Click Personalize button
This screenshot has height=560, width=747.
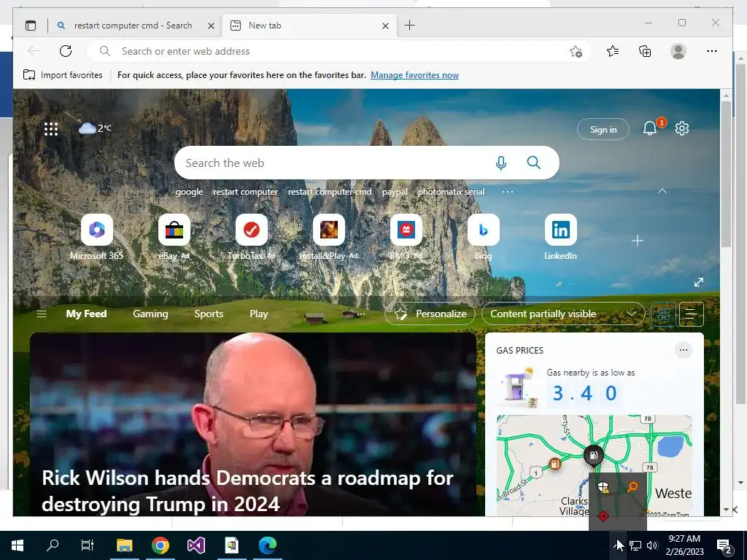[x=430, y=314]
